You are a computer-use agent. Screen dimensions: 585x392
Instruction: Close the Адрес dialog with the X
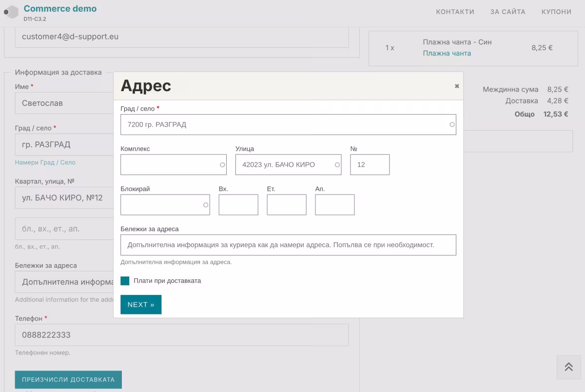coord(457,86)
